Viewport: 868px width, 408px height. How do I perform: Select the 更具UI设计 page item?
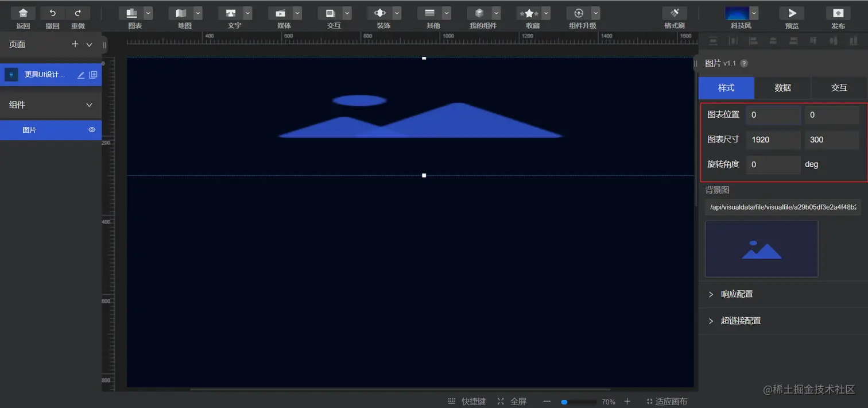51,75
